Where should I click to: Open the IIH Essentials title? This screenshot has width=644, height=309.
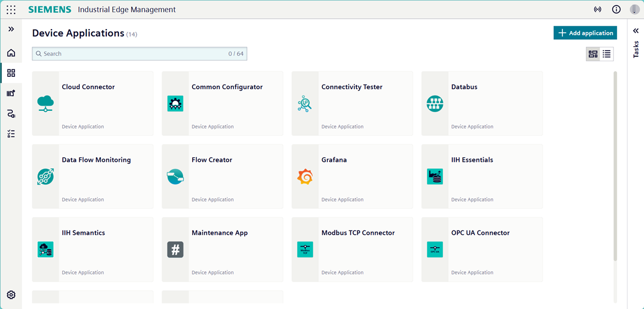coord(472,160)
